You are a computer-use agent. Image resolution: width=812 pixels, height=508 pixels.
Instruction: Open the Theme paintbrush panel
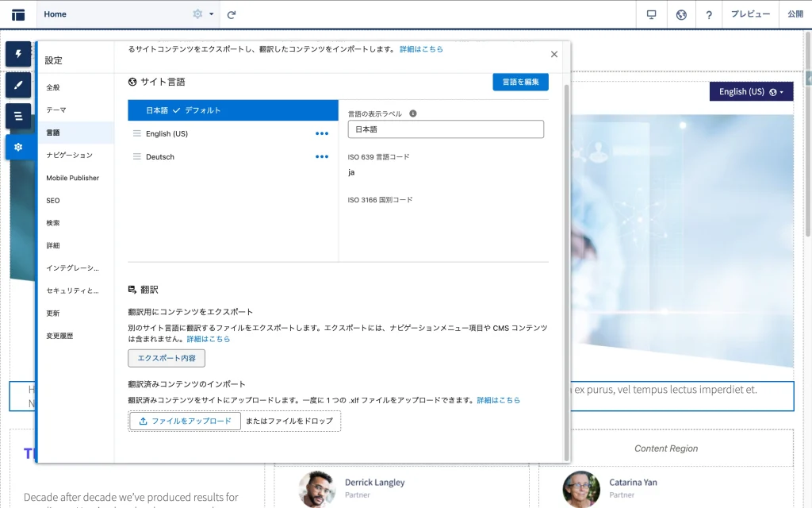[x=18, y=85]
